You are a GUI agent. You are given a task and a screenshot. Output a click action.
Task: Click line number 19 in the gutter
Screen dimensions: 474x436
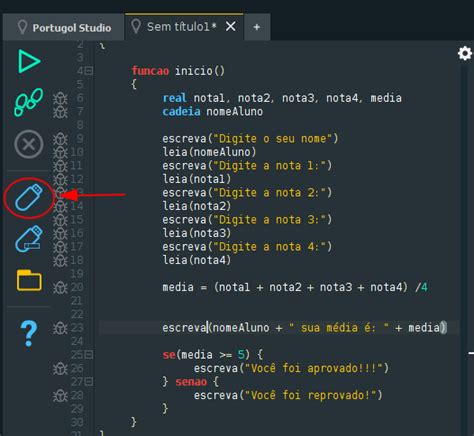(x=77, y=274)
